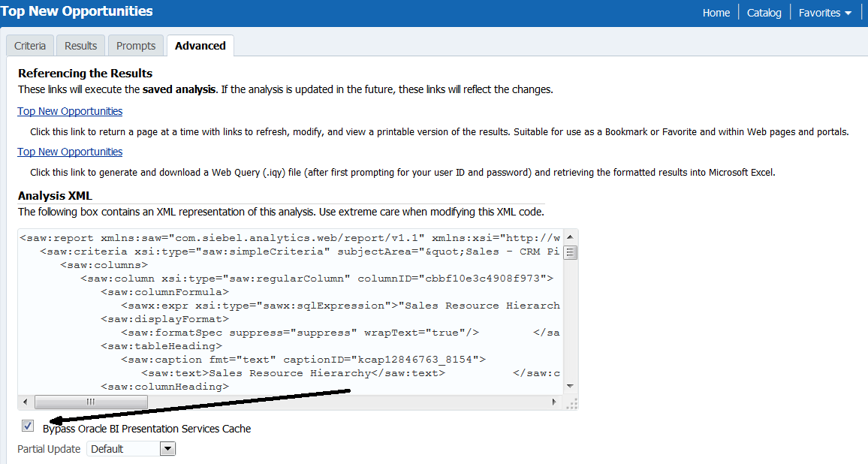Click the XML textarea resize grip
The height and width of the screenshot is (464, 868).
click(x=571, y=403)
